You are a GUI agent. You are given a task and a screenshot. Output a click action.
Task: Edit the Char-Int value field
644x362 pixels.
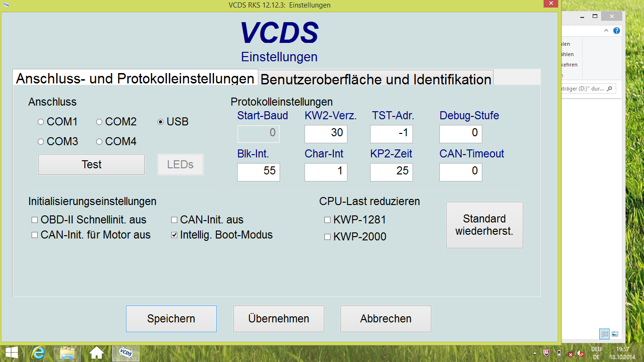(x=326, y=172)
